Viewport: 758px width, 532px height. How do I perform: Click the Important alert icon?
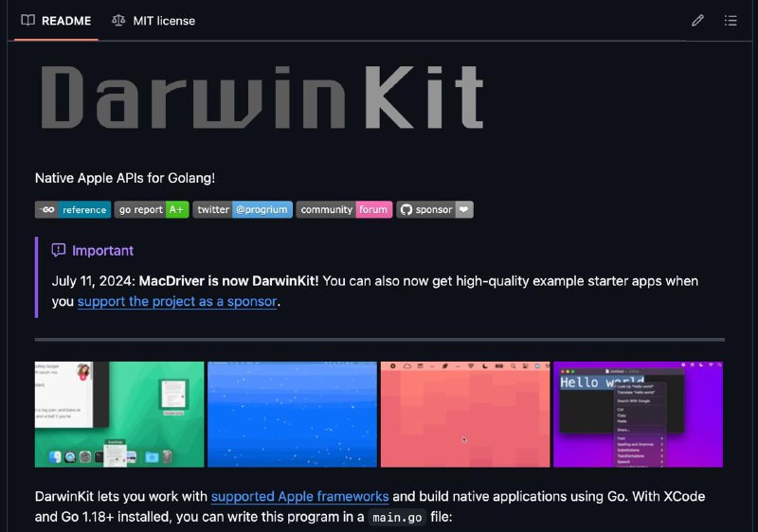pos(59,250)
